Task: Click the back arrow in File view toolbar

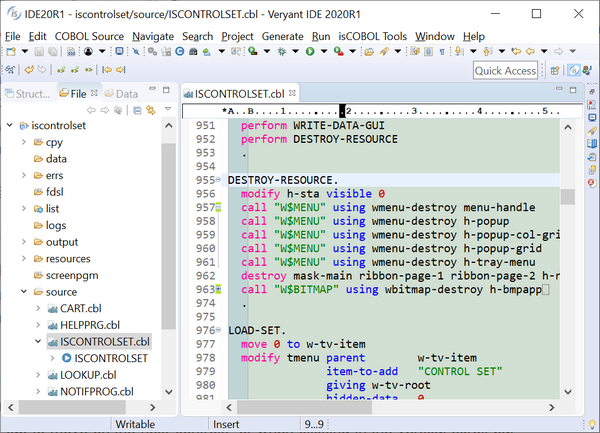Action: pos(91,110)
